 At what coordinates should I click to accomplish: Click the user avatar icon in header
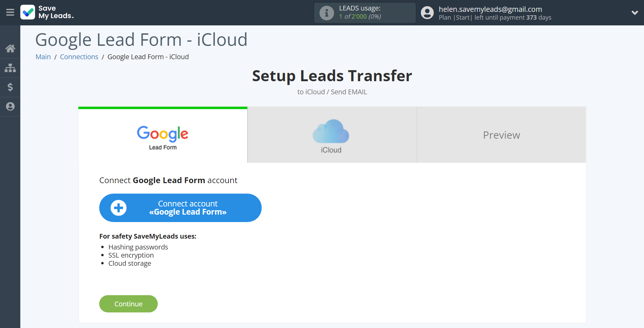click(x=427, y=13)
